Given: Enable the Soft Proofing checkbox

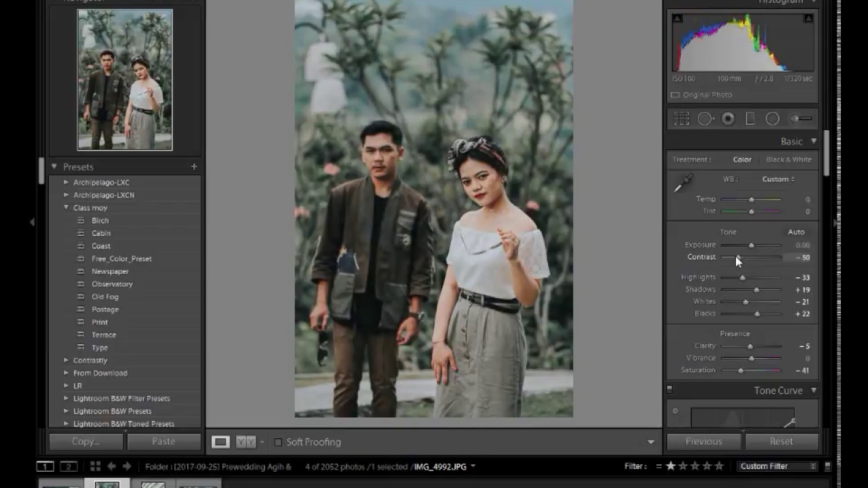Looking at the screenshot, I should pyautogui.click(x=278, y=442).
